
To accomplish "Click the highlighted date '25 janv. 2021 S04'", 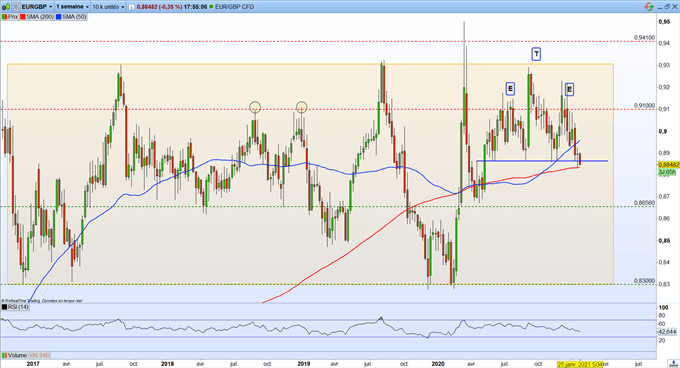I will click(580, 365).
